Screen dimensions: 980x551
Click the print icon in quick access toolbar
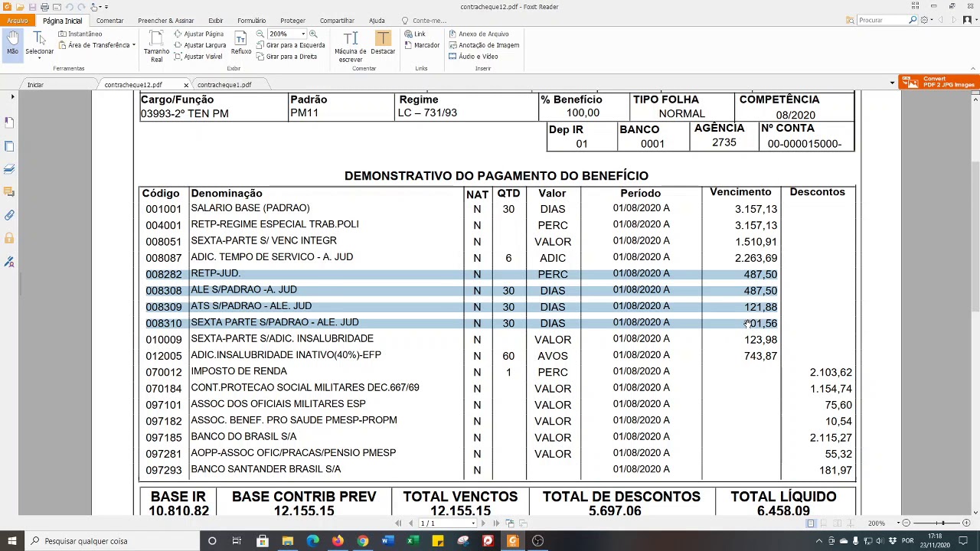[44, 7]
